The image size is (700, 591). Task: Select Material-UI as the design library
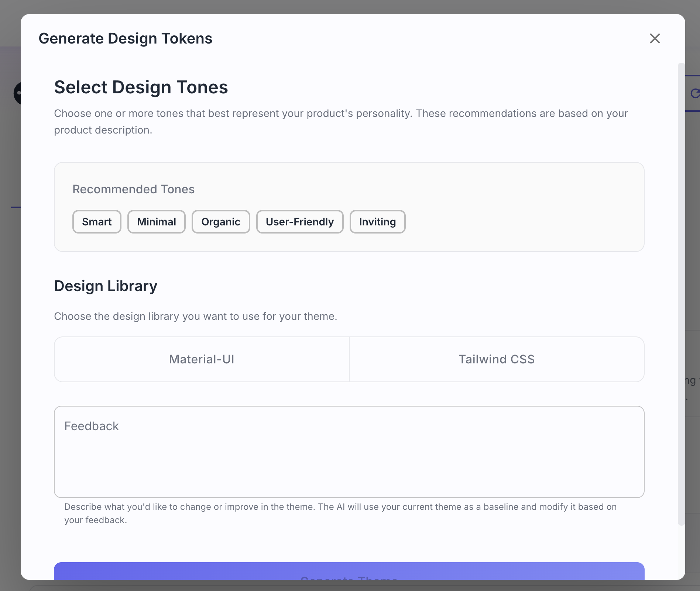click(x=202, y=359)
